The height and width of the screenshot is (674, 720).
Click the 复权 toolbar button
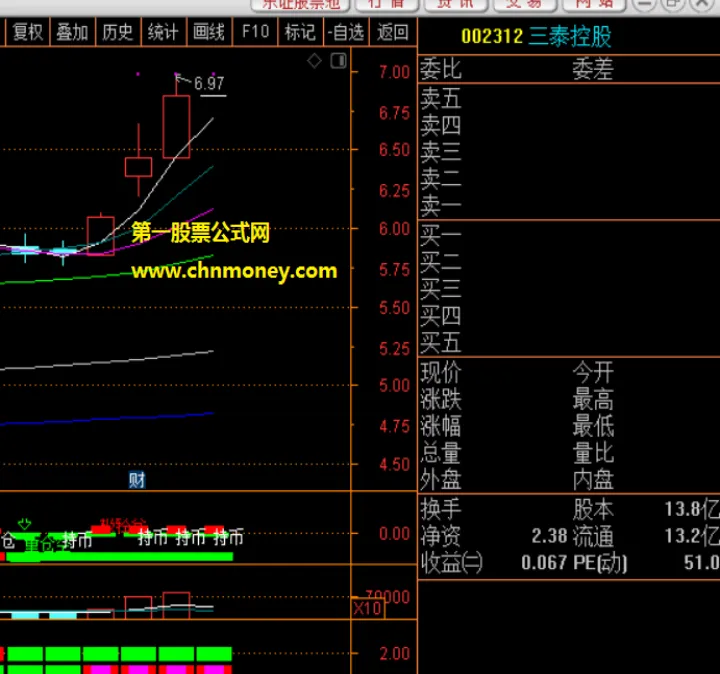click(x=27, y=32)
